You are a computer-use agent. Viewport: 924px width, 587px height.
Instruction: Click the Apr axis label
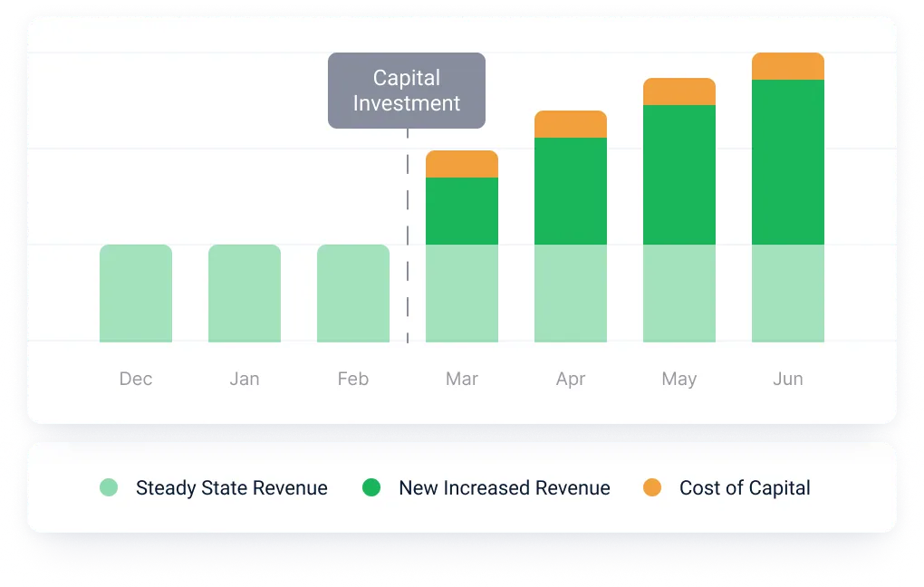point(571,379)
